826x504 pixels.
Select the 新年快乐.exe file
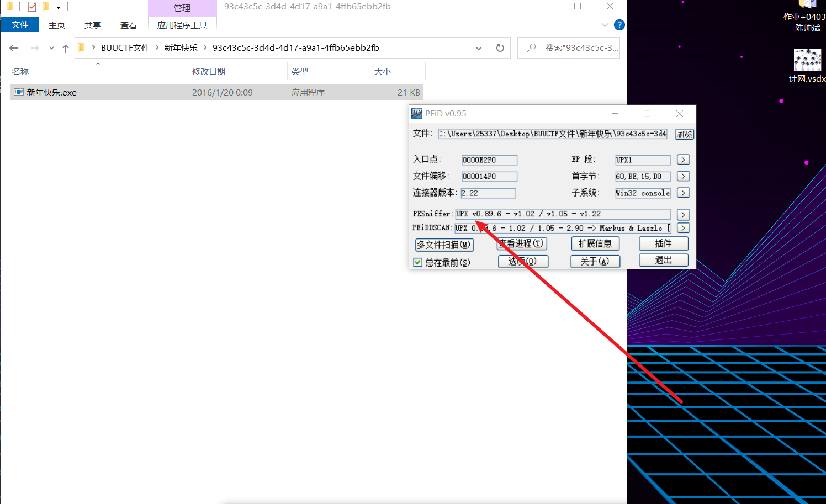216,92
